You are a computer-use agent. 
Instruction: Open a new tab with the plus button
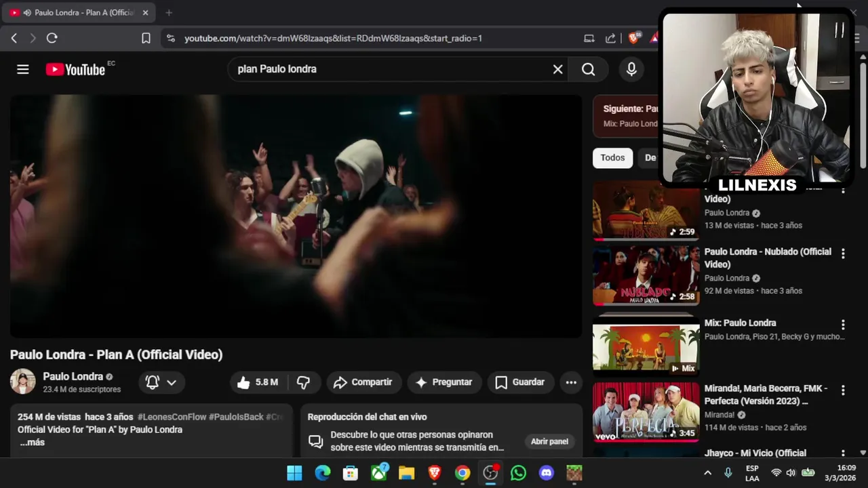[x=169, y=12]
